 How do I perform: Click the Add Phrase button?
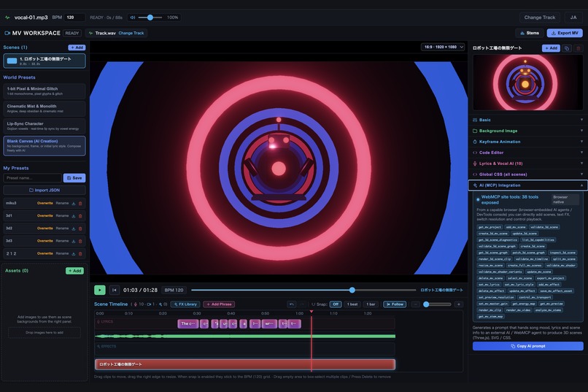tap(219, 304)
